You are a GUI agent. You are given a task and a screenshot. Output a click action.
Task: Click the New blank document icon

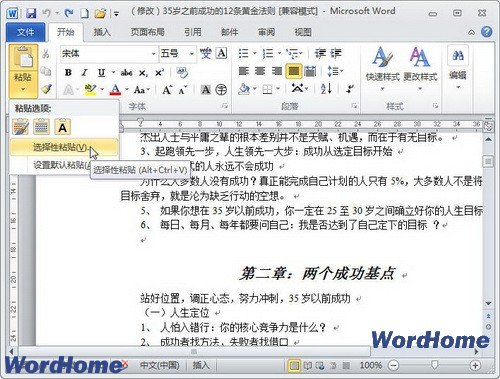point(85,13)
